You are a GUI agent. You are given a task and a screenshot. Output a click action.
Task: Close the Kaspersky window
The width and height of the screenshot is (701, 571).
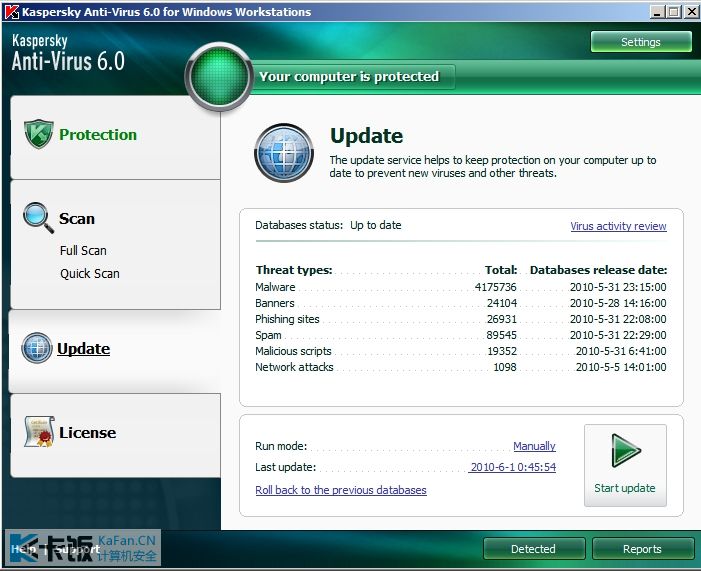pos(691,12)
